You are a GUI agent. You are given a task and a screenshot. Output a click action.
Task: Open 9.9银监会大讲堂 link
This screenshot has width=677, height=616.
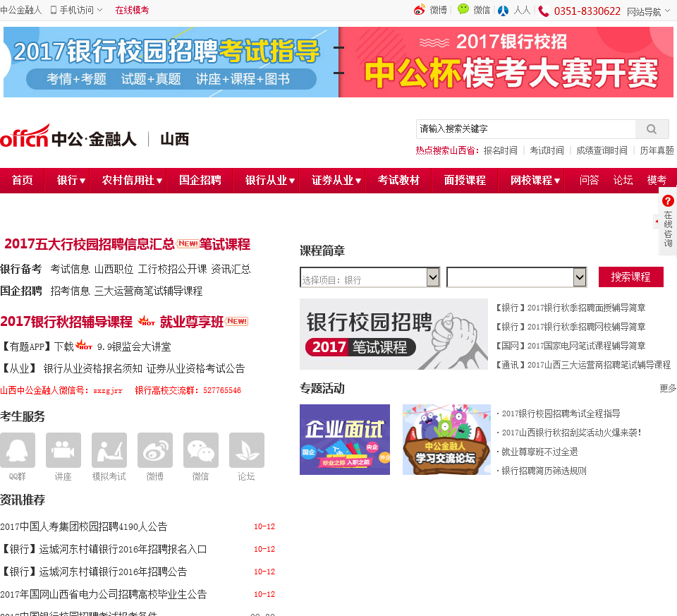[134, 346]
